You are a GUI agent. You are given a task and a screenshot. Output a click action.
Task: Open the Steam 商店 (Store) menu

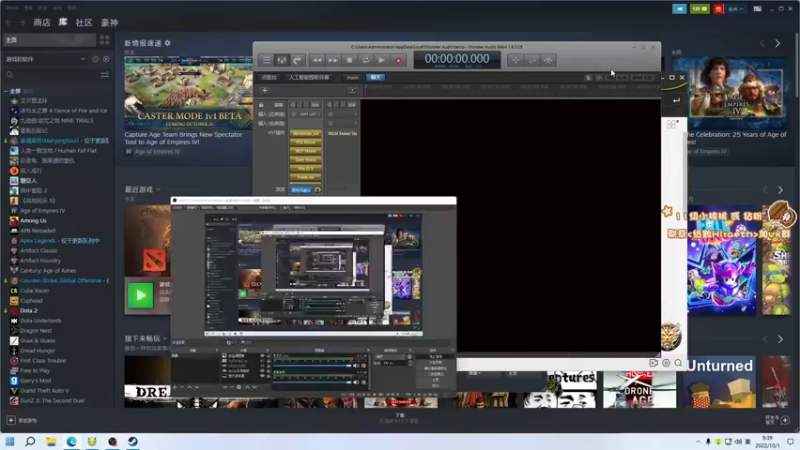tap(42, 22)
